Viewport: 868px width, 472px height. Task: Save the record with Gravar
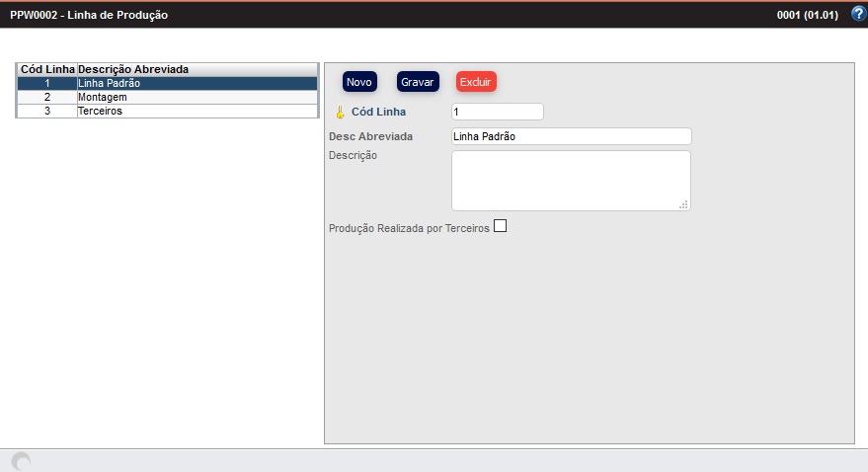(417, 82)
